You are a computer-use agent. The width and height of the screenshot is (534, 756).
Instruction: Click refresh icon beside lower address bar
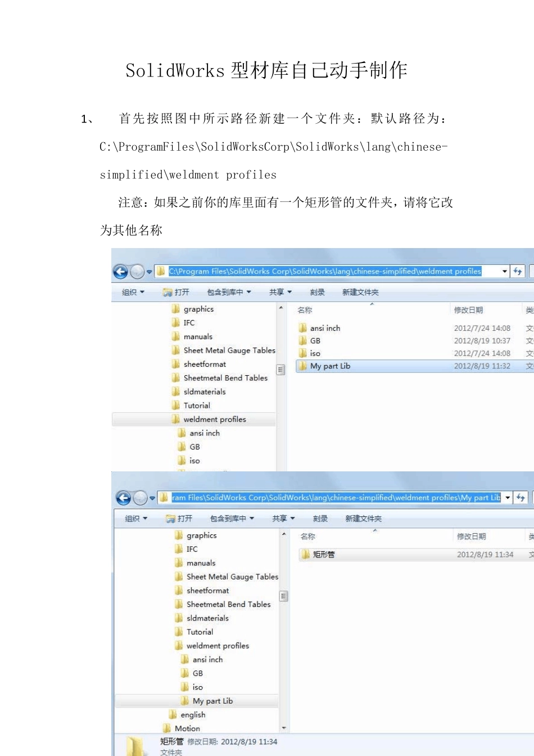tap(521, 498)
